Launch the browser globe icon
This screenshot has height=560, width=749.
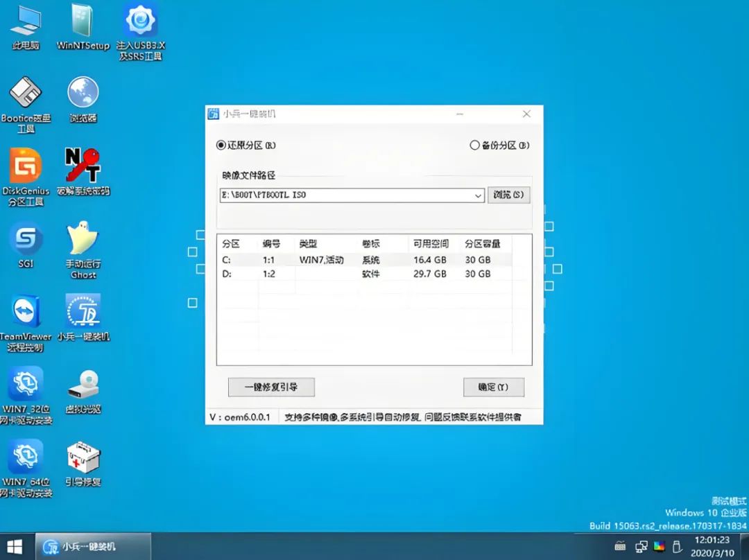[83, 99]
